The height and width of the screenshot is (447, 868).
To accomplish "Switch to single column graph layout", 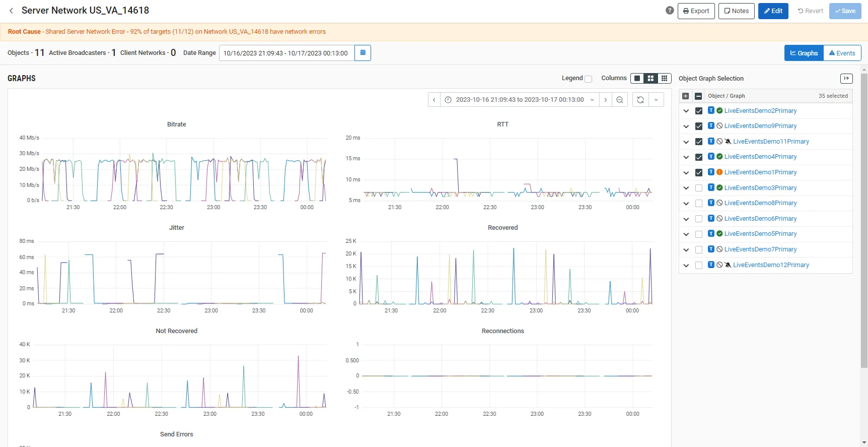I will (637, 78).
